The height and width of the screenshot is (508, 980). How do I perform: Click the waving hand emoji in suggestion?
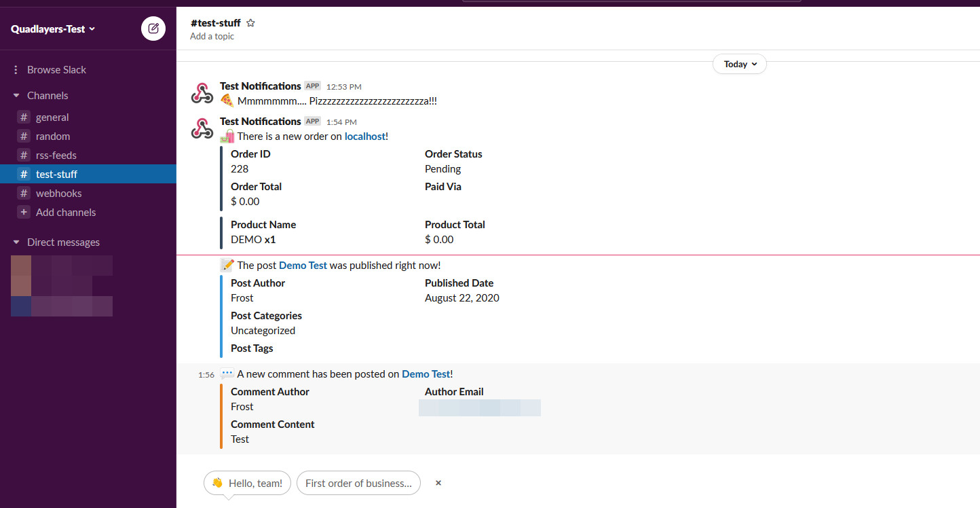pos(217,483)
